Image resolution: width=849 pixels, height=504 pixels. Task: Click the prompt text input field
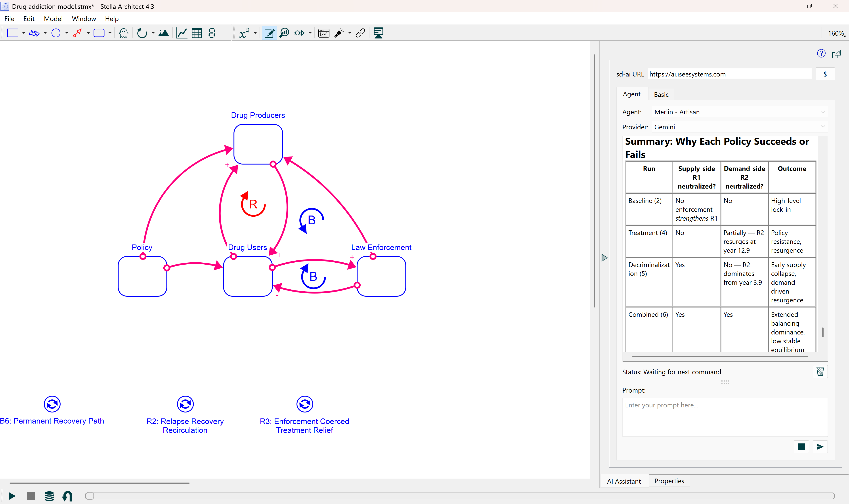coord(725,417)
